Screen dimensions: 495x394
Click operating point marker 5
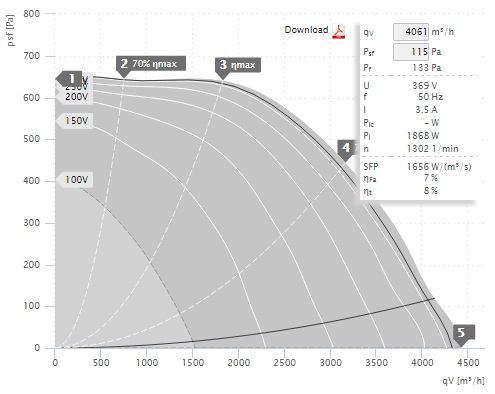tap(464, 333)
